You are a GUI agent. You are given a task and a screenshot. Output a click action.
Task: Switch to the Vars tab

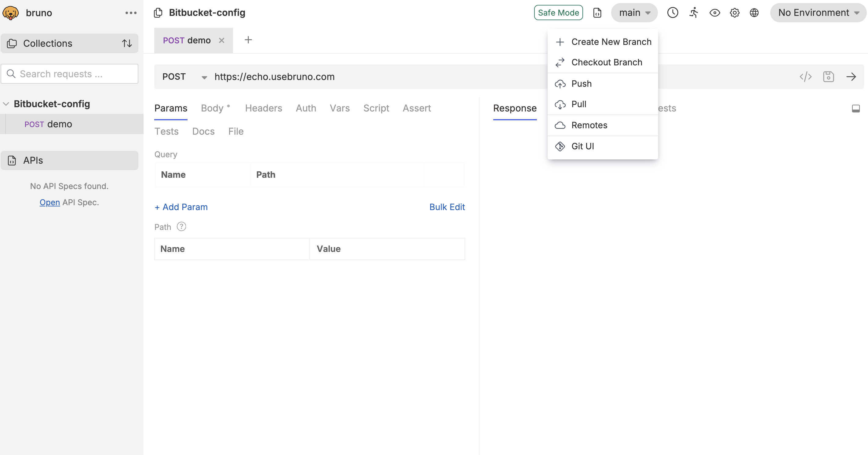coord(340,108)
